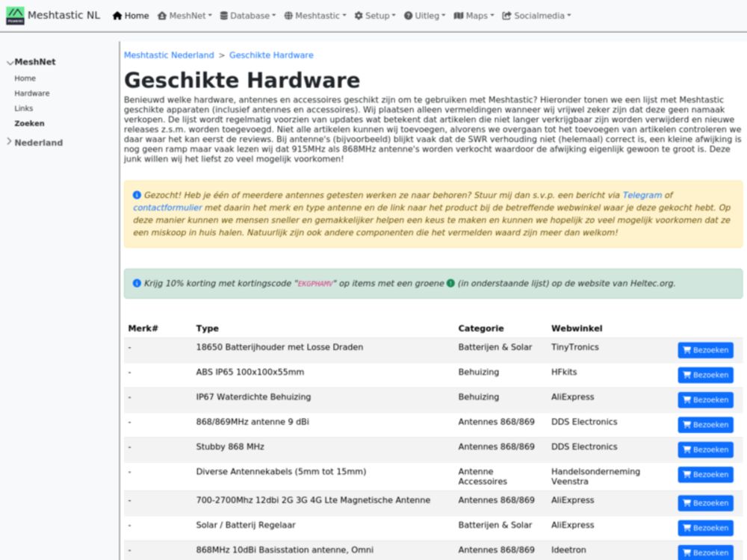
Task: Click the Ideetron webshop cell
Action: [568, 550]
